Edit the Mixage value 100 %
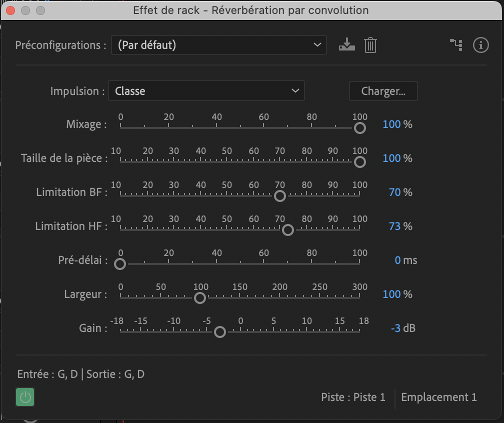 point(391,124)
